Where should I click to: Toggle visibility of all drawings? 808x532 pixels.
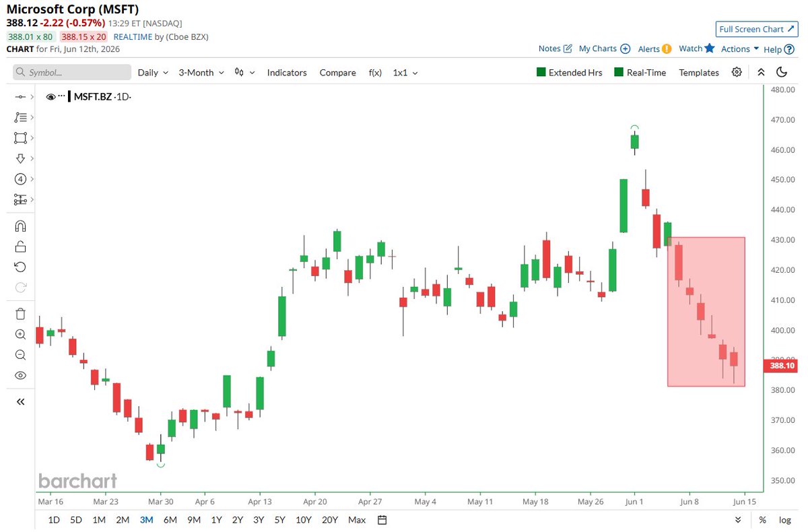point(20,376)
